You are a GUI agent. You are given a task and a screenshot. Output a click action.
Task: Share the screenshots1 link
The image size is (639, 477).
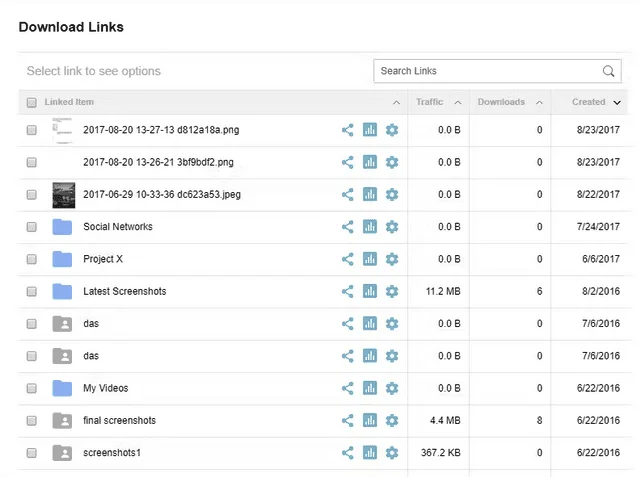pyautogui.click(x=348, y=453)
